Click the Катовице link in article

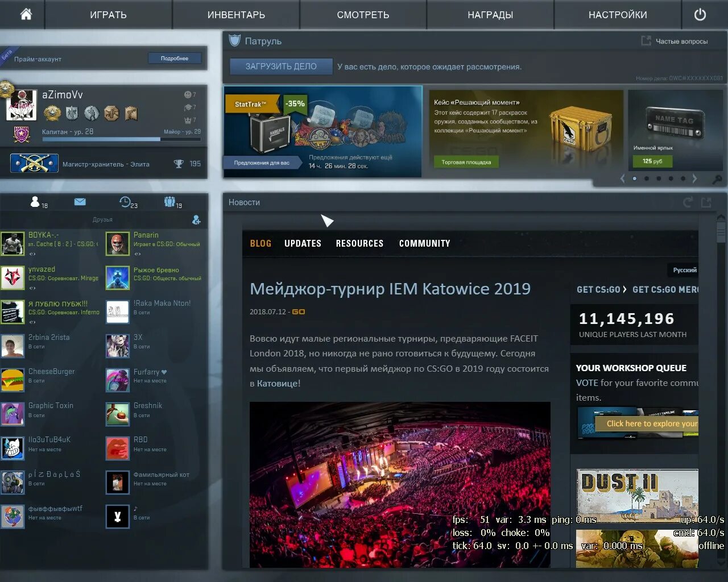pyautogui.click(x=277, y=384)
